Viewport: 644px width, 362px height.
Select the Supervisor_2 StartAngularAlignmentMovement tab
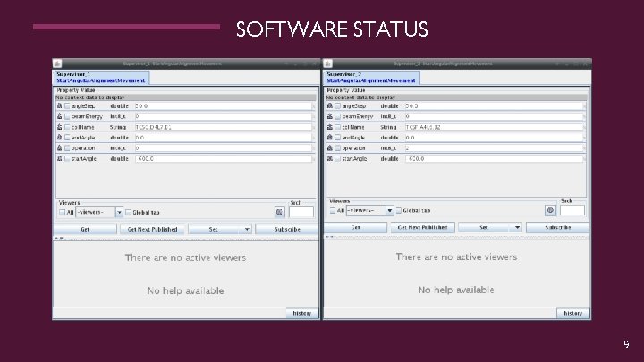[x=371, y=78]
